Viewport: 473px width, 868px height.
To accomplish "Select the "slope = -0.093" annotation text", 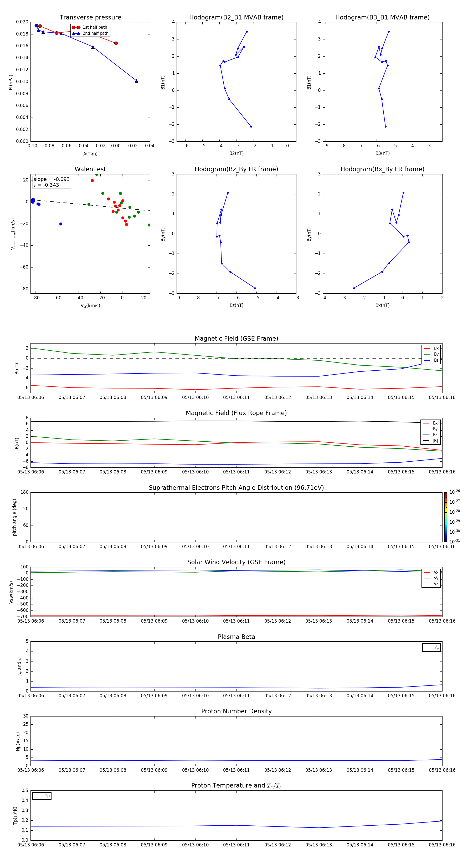I will [52, 179].
